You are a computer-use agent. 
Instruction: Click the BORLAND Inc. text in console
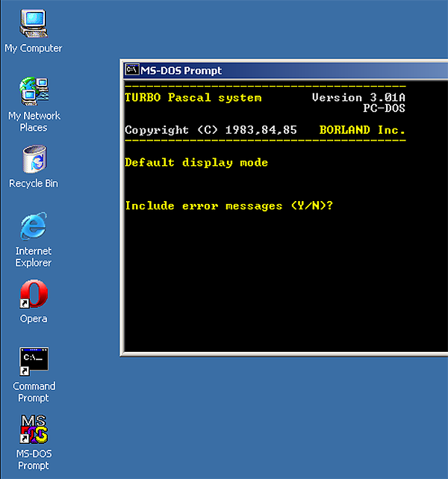pyautogui.click(x=362, y=130)
